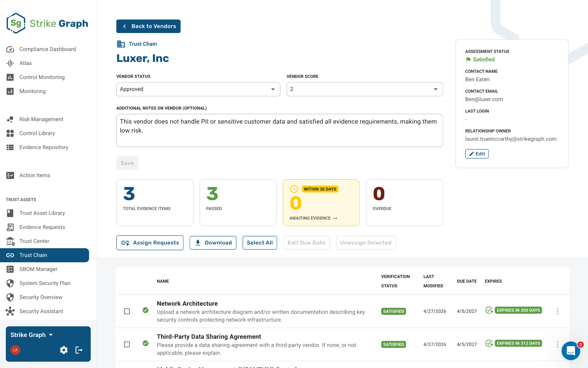Click the Evidence Requests document icon
The image size is (588, 368).
point(10,227)
